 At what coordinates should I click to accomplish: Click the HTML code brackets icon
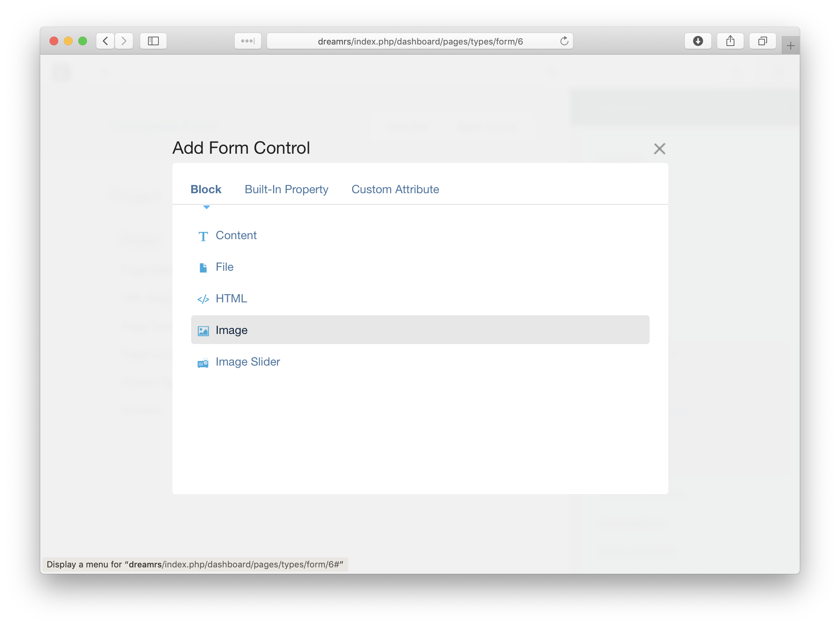coord(203,299)
